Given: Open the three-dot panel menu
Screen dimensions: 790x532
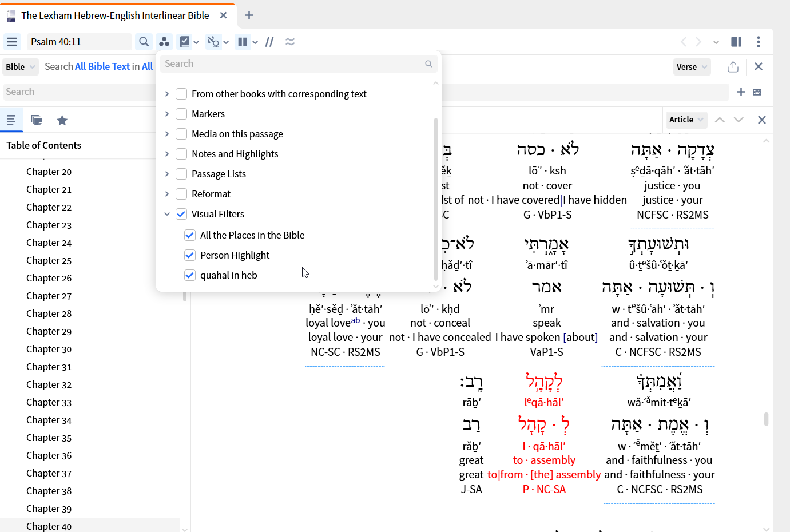Looking at the screenshot, I should pos(759,42).
